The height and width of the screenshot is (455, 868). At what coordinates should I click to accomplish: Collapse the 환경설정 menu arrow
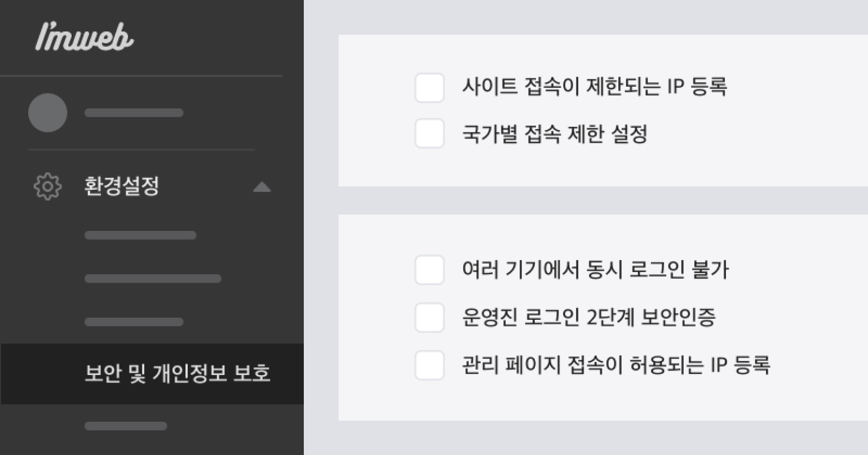262,187
